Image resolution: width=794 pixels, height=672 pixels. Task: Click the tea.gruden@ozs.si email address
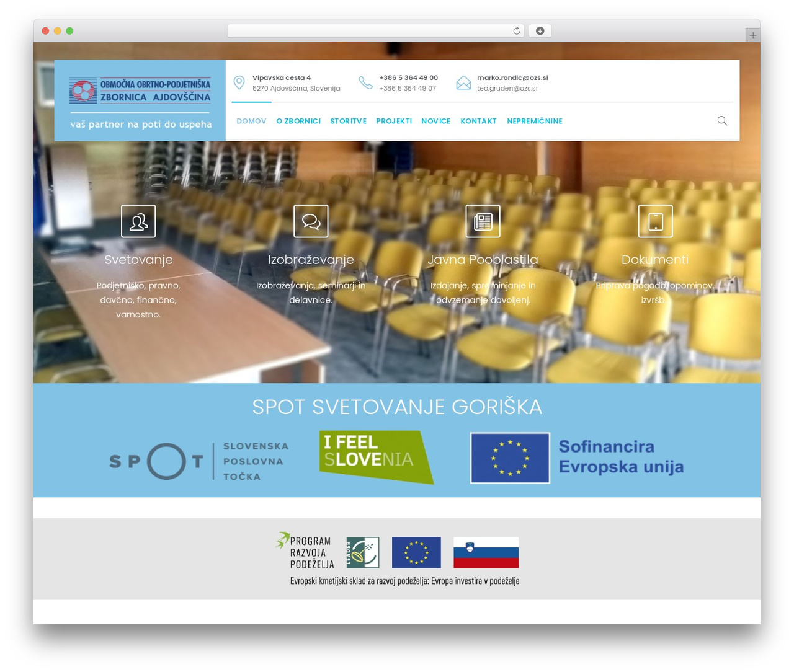(507, 88)
